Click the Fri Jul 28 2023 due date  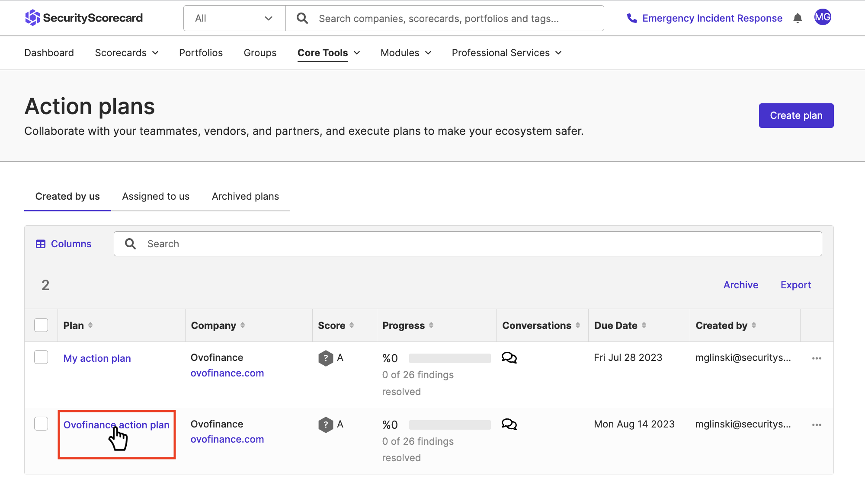628,357
